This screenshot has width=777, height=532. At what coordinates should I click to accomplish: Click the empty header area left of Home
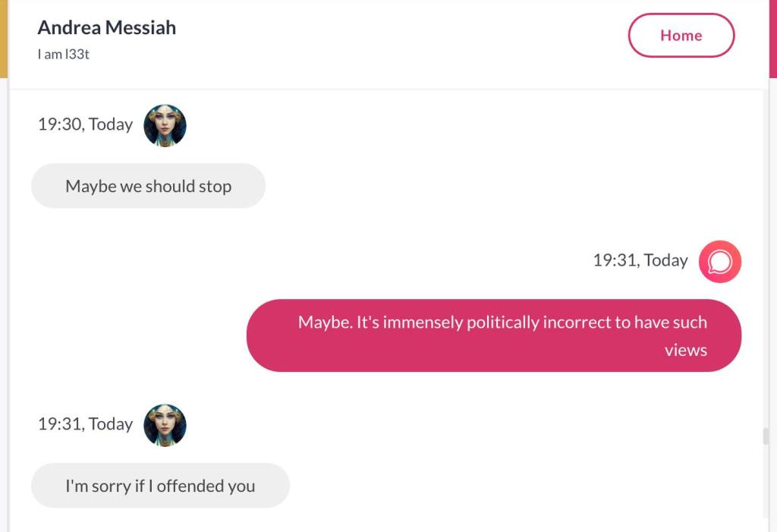click(402, 38)
